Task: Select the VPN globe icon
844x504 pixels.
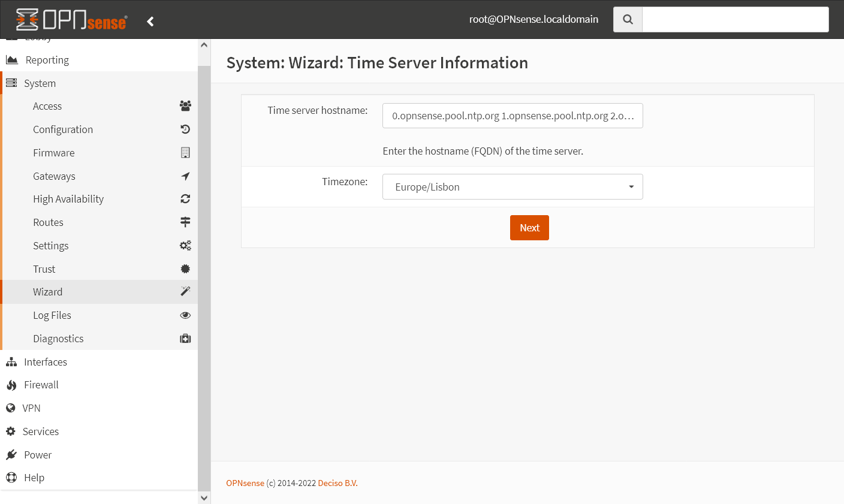Action: tap(11, 408)
